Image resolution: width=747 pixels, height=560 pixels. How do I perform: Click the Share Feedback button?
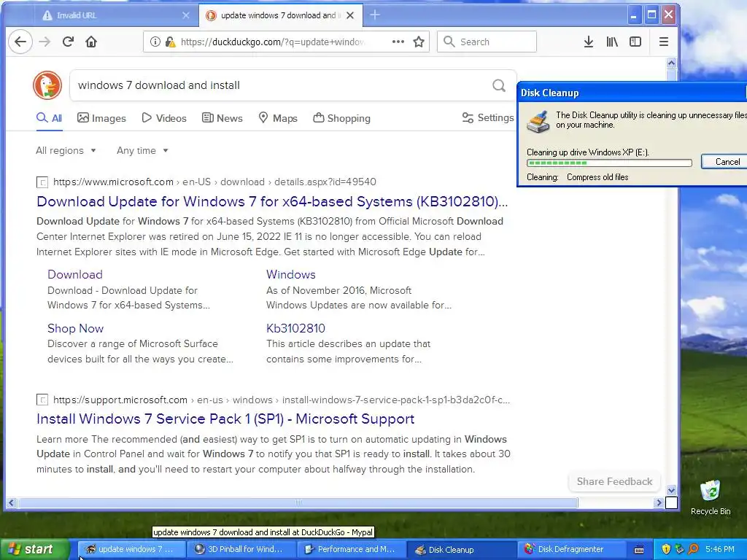click(614, 481)
